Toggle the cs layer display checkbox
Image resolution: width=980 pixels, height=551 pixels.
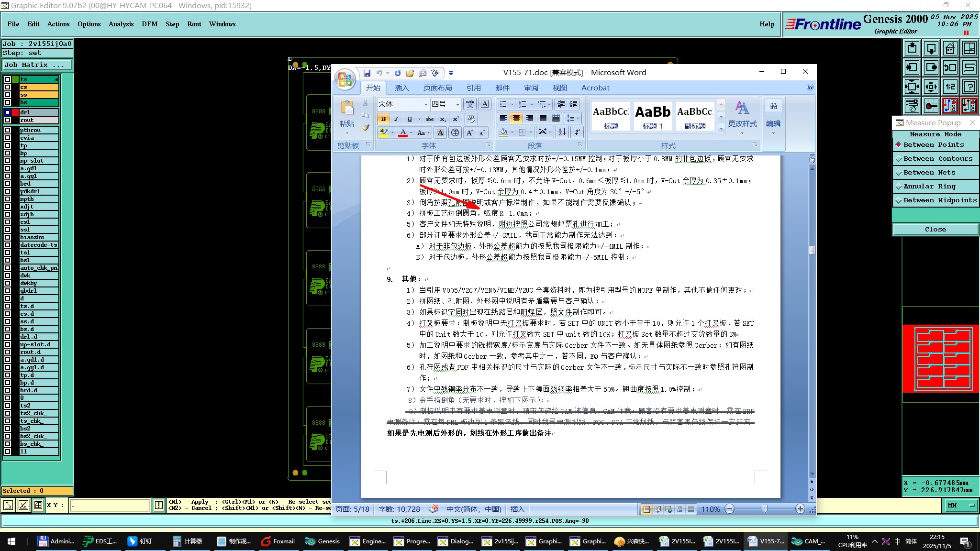coord(8,87)
